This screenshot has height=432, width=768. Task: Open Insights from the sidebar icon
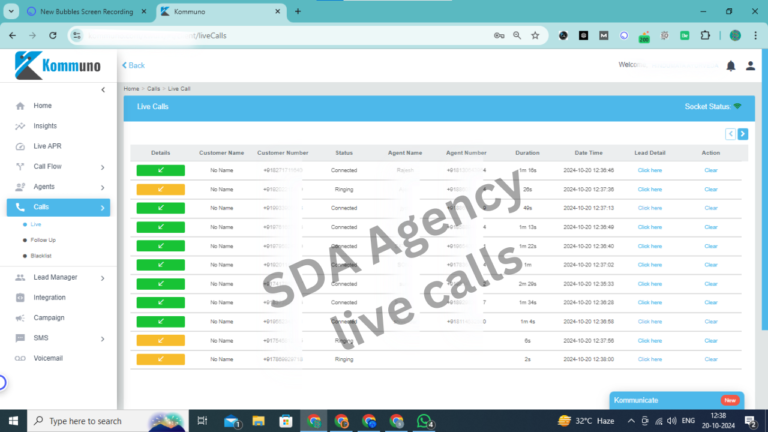click(21, 126)
